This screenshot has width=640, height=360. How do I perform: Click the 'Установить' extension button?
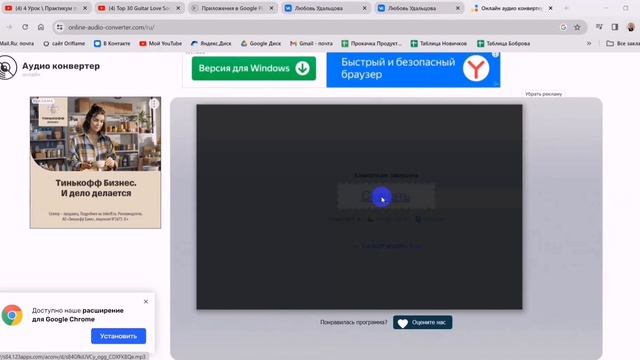(118, 336)
